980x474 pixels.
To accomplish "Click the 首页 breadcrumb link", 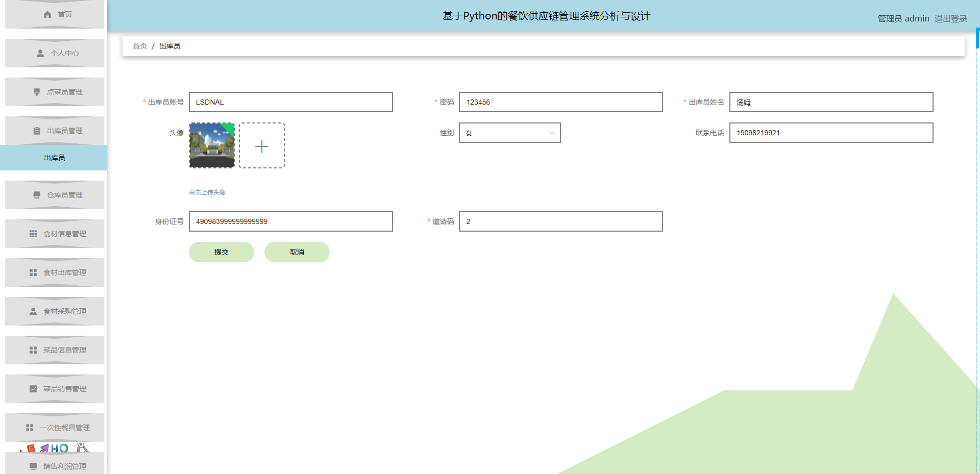I will (x=140, y=46).
